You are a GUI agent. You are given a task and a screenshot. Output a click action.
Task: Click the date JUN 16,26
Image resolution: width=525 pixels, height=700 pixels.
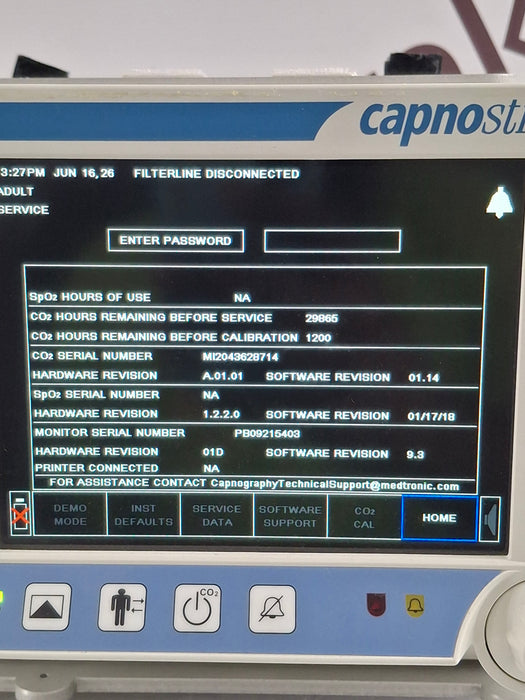click(84, 173)
